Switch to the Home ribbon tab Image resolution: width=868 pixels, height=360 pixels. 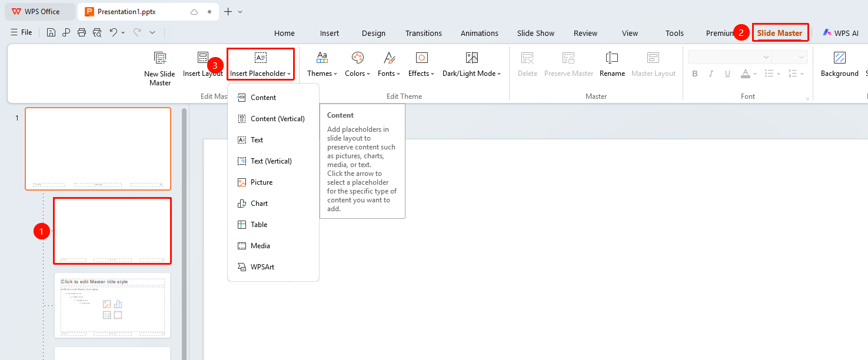tap(284, 34)
